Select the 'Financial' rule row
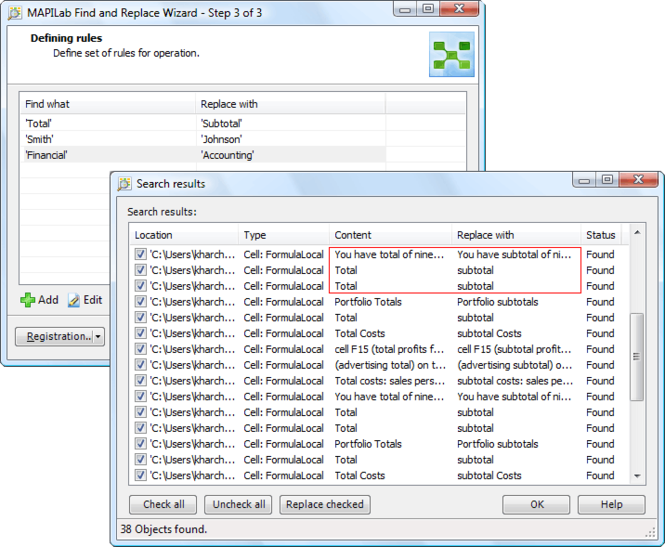This screenshot has height=547, width=665. pyautogui.click(x=203, y=155)
